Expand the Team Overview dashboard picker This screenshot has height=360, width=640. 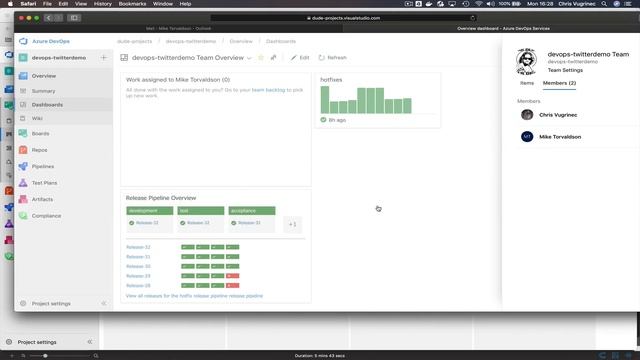click(249, 58)
